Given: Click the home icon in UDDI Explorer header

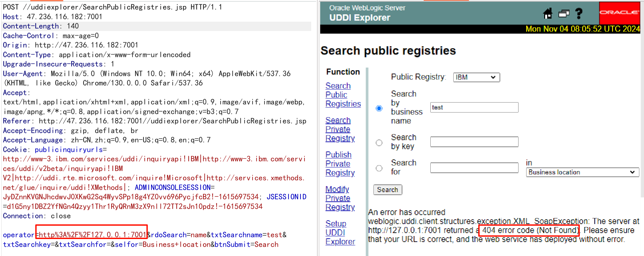Looking at the screenshot, I should (548, 13).
